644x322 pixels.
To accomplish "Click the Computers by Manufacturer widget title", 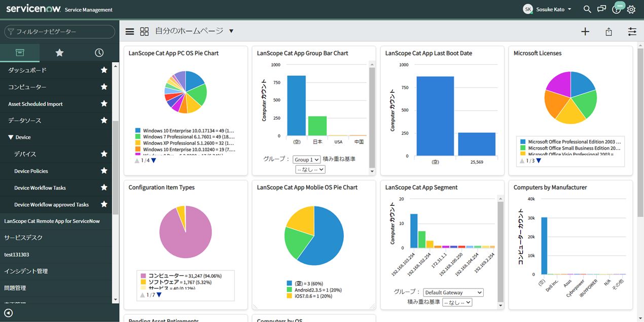I will 550,187.
